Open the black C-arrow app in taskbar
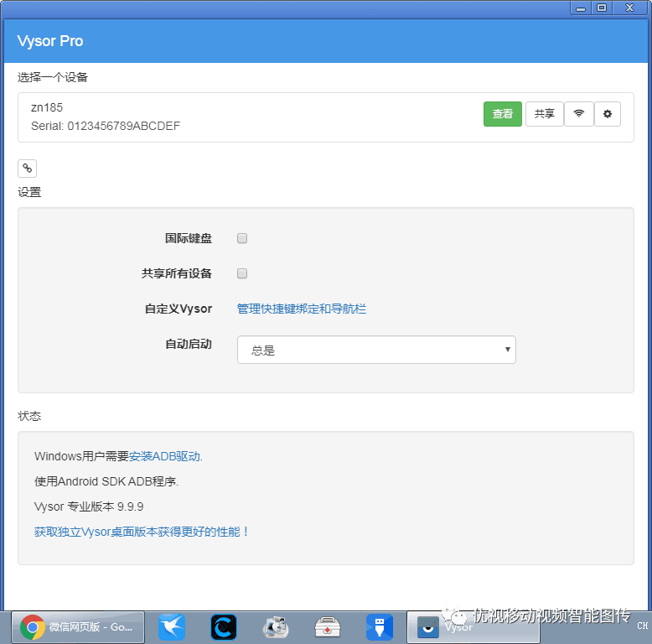652x644 pixels. pos(223,627)
